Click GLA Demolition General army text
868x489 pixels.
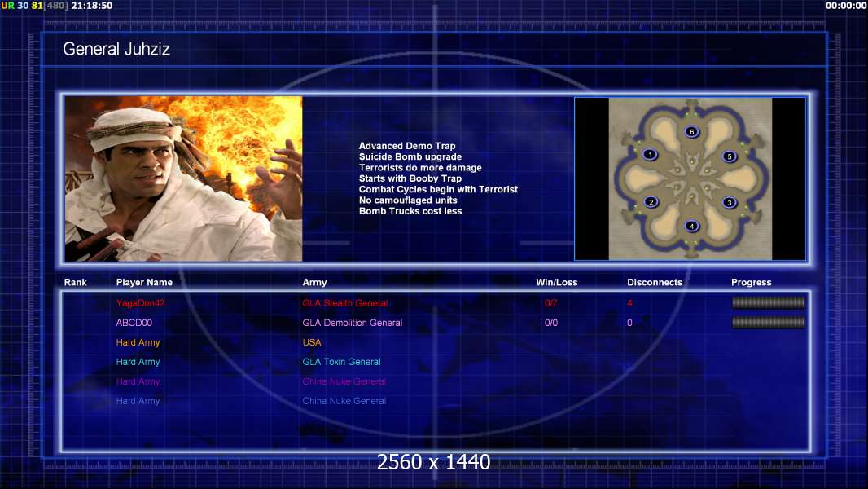point(352,322)
